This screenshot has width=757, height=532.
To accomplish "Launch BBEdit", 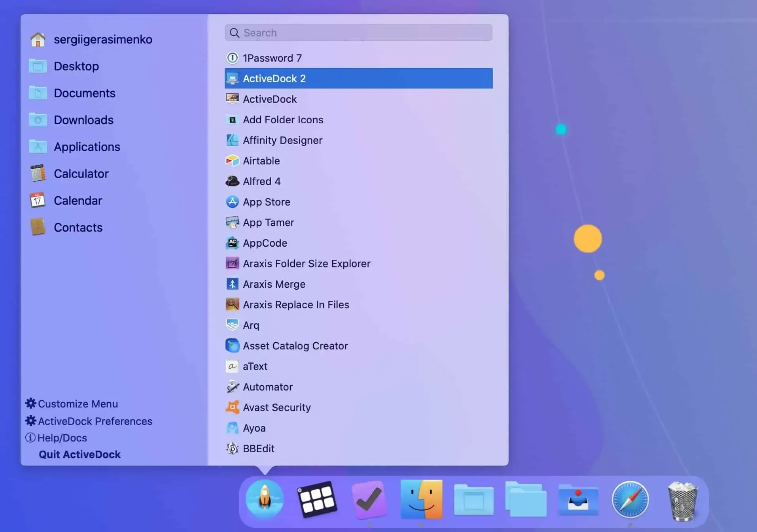I will (259, 448).
